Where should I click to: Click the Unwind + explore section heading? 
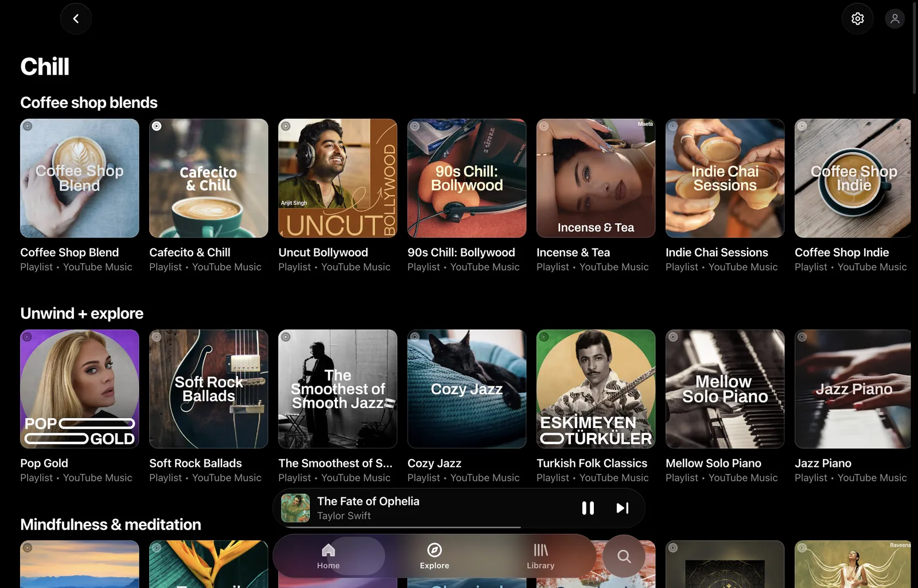click(x=82, y=313)
